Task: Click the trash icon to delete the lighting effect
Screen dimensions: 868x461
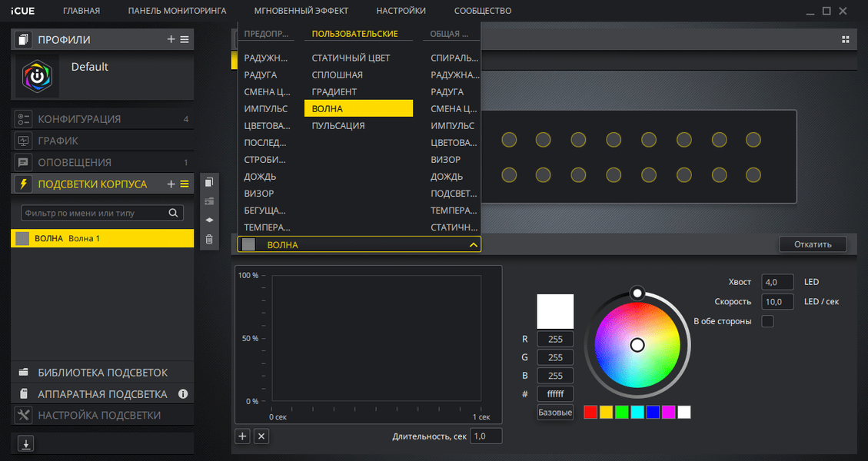Action: [x=208, y=240]
